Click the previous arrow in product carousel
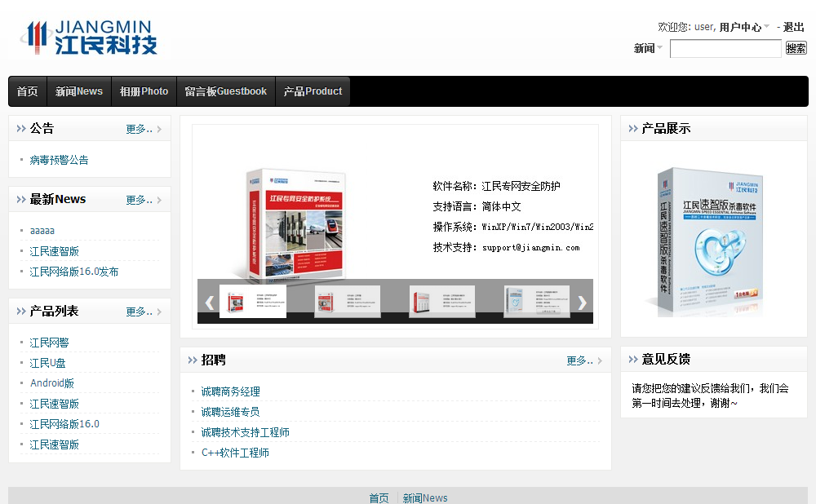 point(209,303)
